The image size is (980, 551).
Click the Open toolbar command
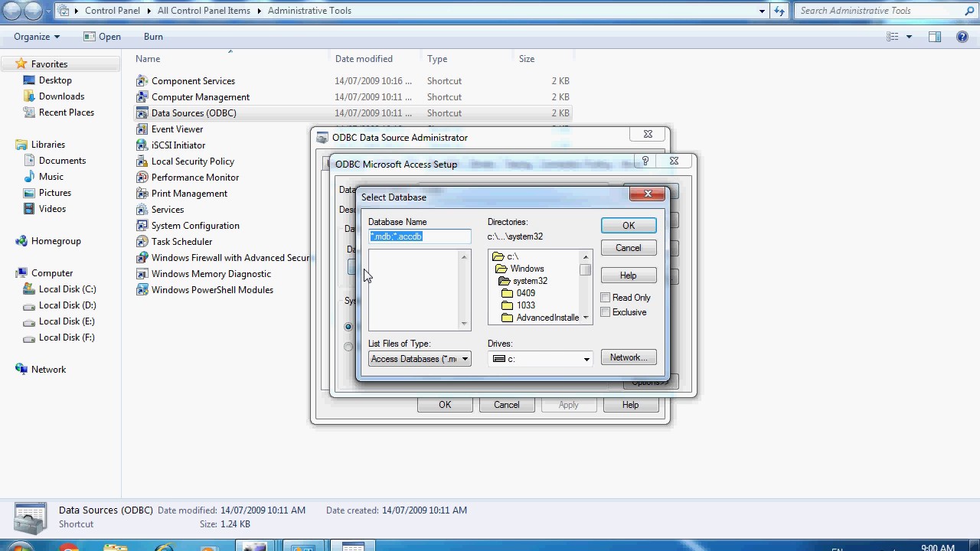pyautogui.click(x=102, y=37)
